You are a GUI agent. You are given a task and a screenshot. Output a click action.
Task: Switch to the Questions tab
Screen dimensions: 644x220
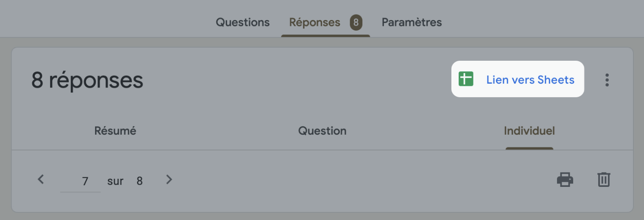pyautogui.click(x=243, y=23)
